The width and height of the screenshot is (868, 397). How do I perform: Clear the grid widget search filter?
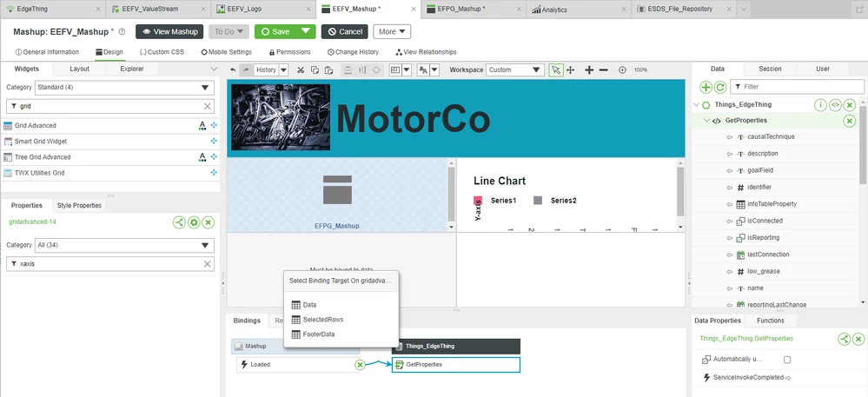[208, 106]
